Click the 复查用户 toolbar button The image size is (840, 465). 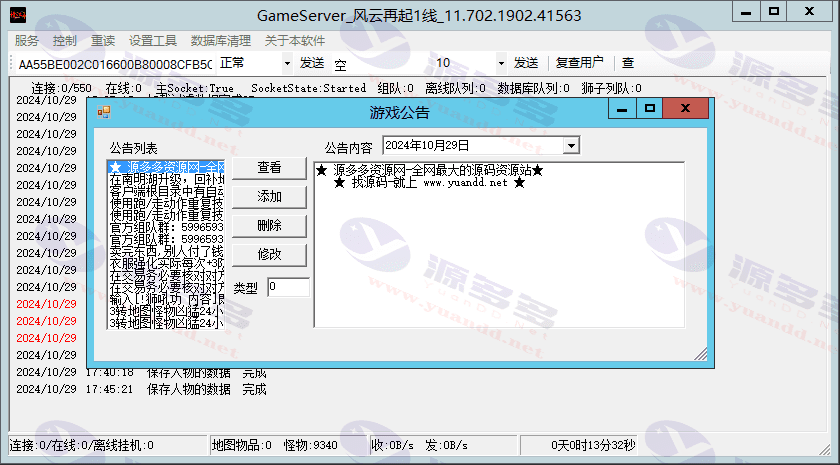click(580, 63)
